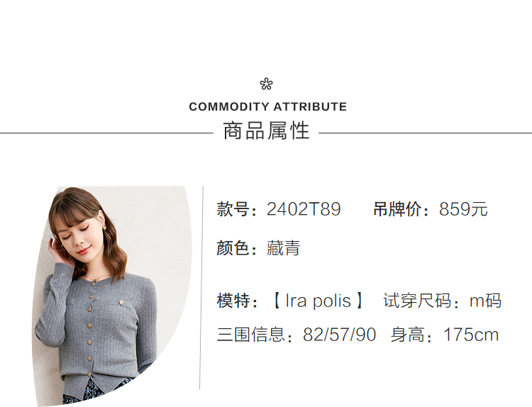Select style number 2402T89
The width and height of the screenshot is (532, 407).
(304, 210)
